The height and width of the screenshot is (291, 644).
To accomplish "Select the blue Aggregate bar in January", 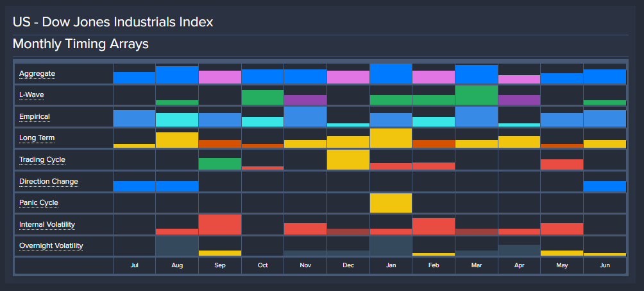I will tap(391, 74).
